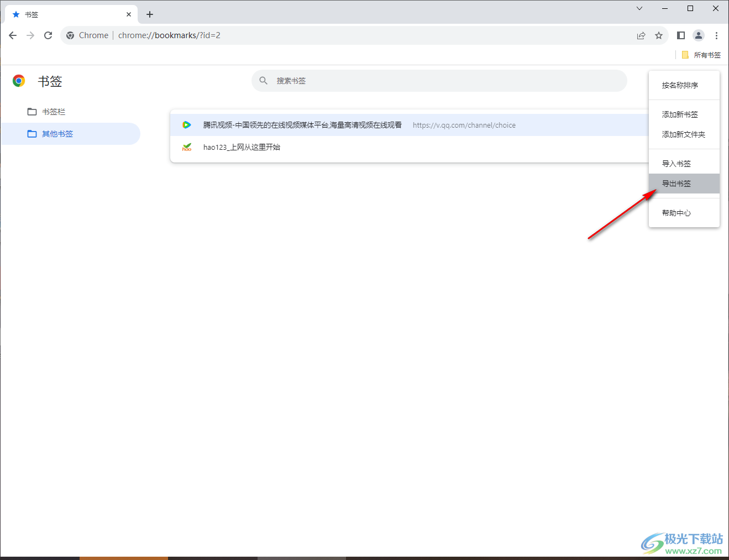Click the v.qq.com URL text

[464, 125]
